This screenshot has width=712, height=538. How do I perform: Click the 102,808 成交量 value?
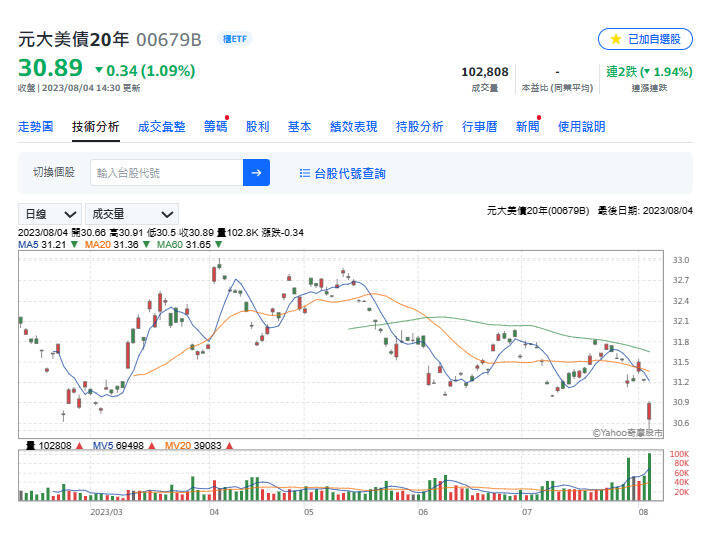pyautogui.click(x=485, y=72)
